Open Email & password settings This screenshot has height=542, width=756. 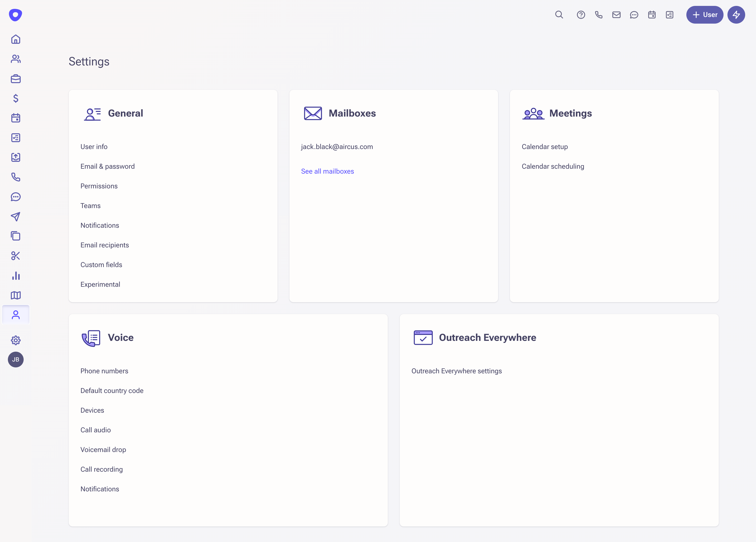click(107, 166)
